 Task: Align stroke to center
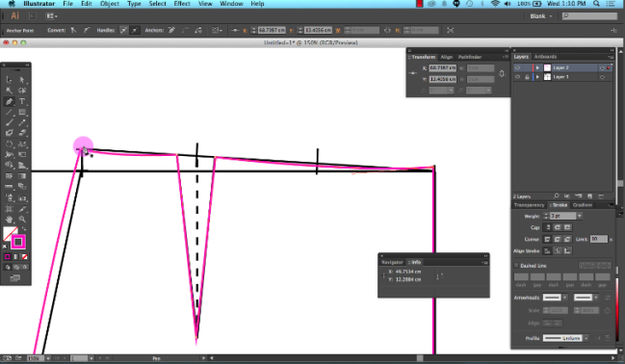click(x=548, y=250)
